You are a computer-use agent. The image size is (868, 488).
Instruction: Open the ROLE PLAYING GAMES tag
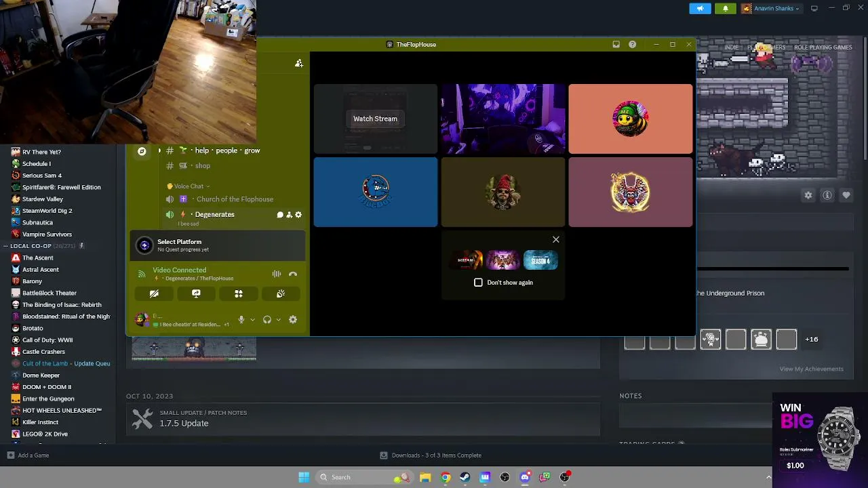tap(823, 47)
